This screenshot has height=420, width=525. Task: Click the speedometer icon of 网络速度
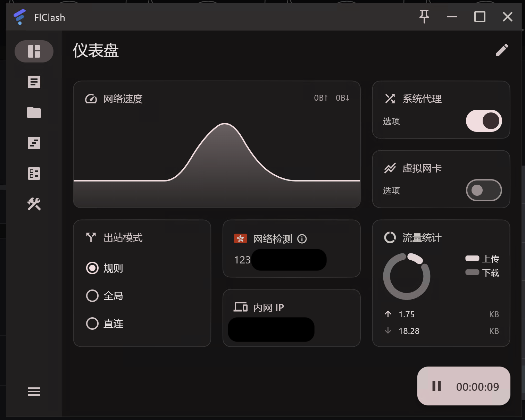91,99
